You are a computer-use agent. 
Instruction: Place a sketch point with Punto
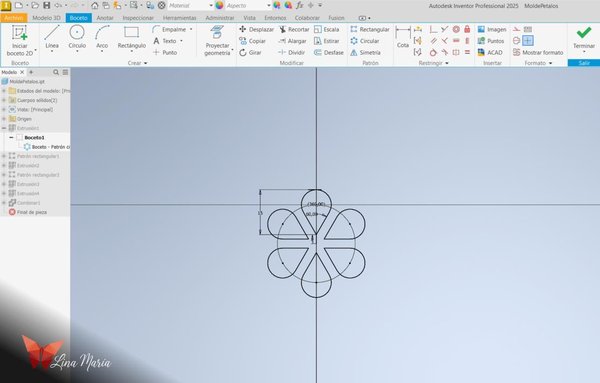tap(165, 52)
